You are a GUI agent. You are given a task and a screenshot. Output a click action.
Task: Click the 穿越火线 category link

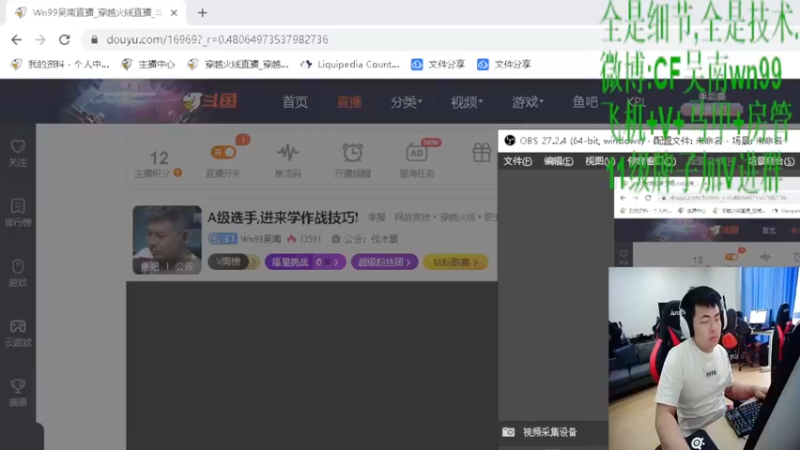click(457, 217)
